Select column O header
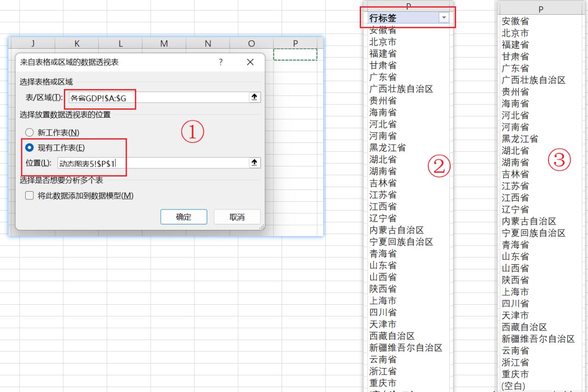588x392 pixels. (x=251, y=44)
